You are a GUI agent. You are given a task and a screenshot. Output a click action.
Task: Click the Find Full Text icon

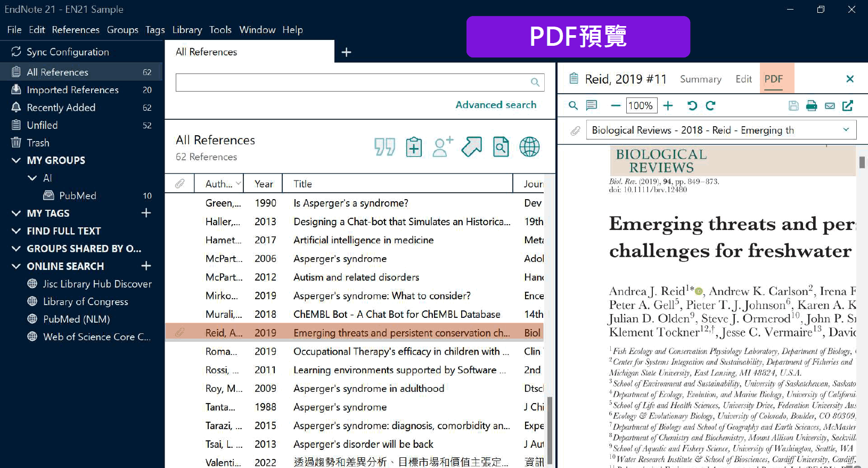point(501,147)
